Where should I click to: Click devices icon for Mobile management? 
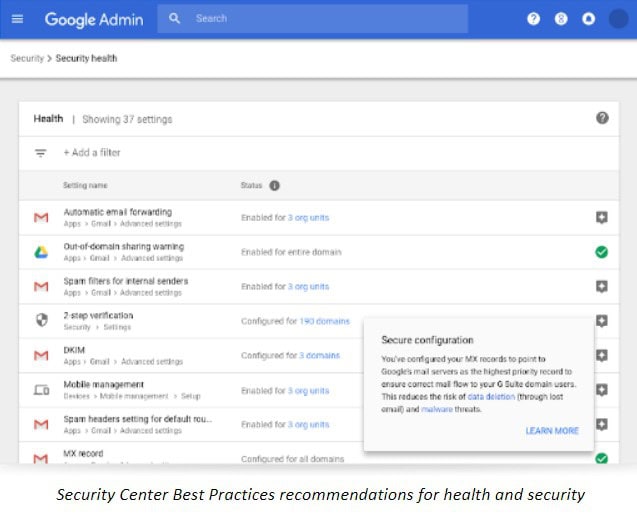[41, 390]
